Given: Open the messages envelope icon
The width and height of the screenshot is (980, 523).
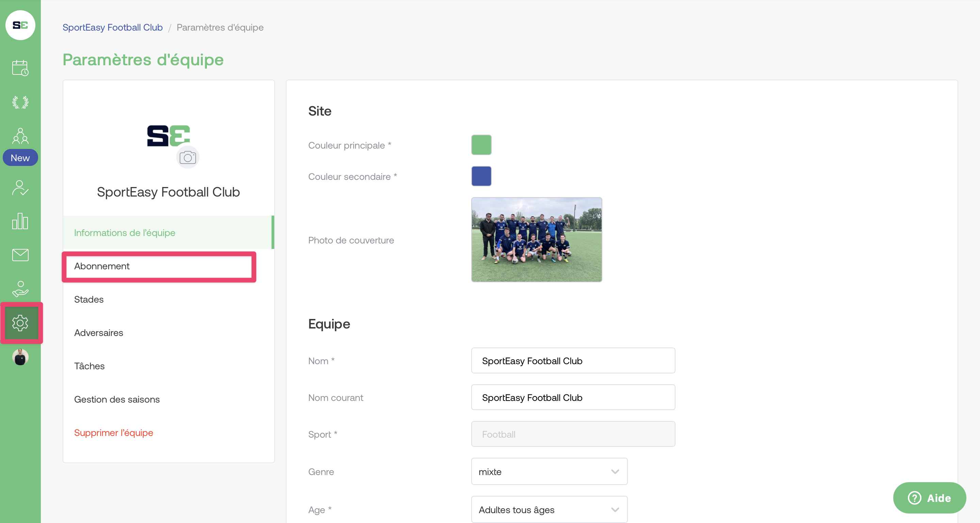Looking at the screenshot, I should point(20,255).
